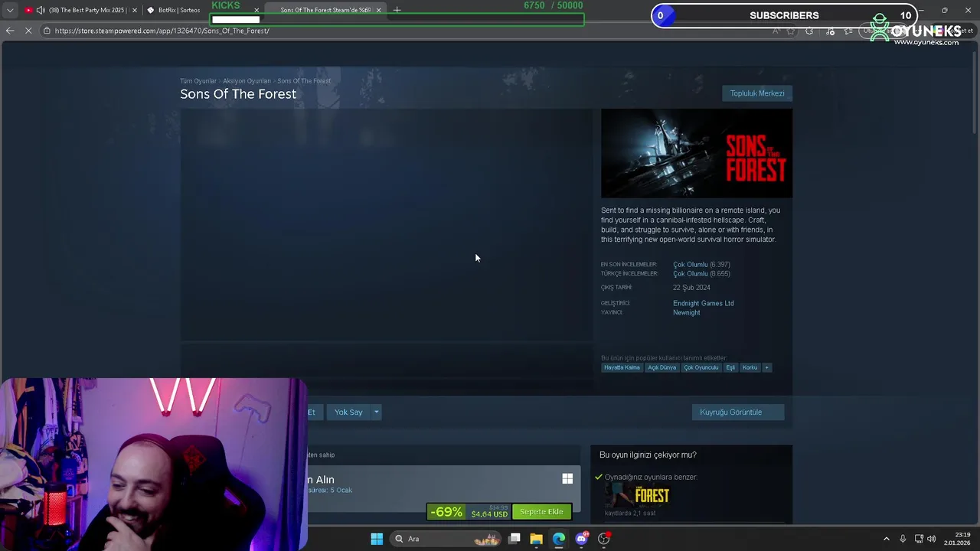The image size is (980, 551).
Task: Open network settings tray icon
Action: [x=919, y=539]
